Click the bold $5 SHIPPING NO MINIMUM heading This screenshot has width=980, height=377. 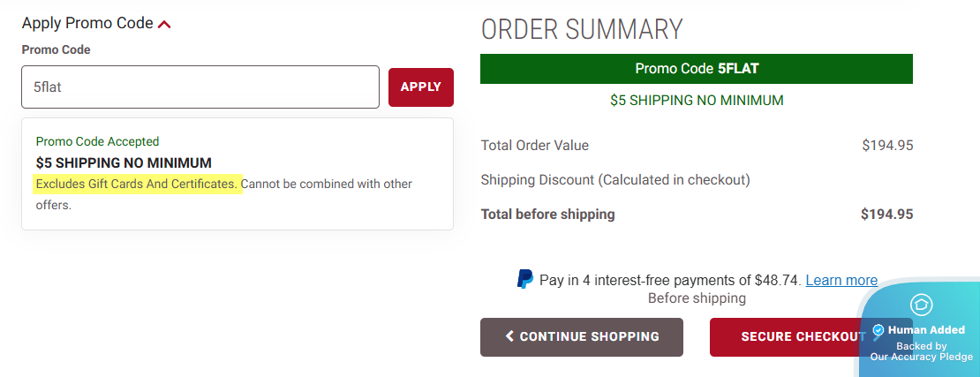click(x=124, y=162)
